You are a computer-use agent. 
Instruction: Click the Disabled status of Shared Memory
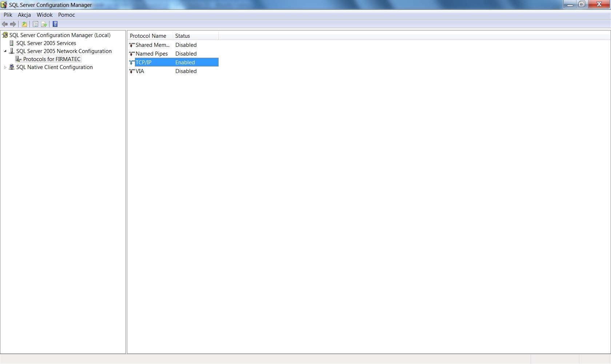[x=186, y=45]
